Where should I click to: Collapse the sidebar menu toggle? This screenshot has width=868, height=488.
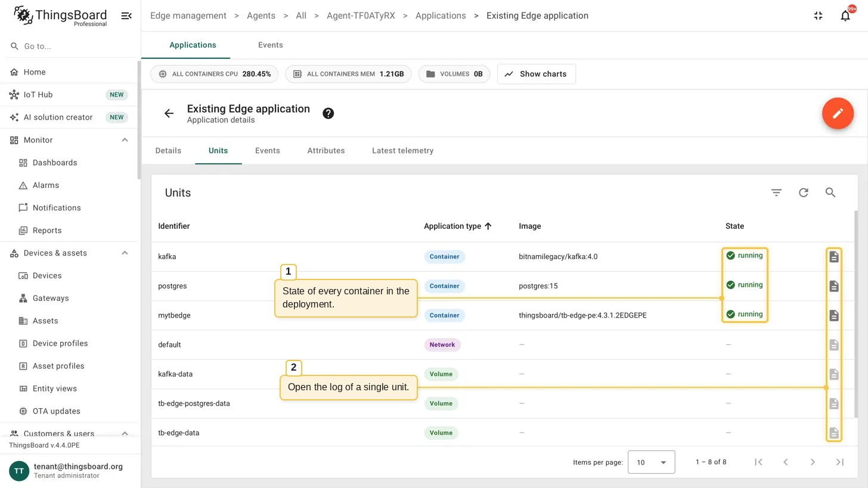(x=126, y=15)
